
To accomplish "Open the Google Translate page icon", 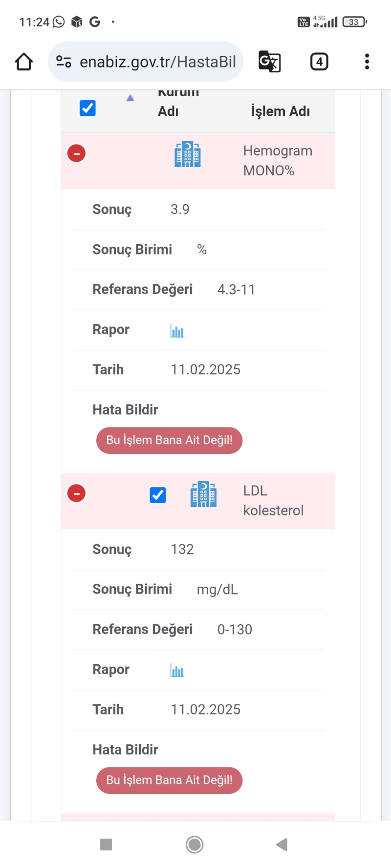I will point(269,62).
